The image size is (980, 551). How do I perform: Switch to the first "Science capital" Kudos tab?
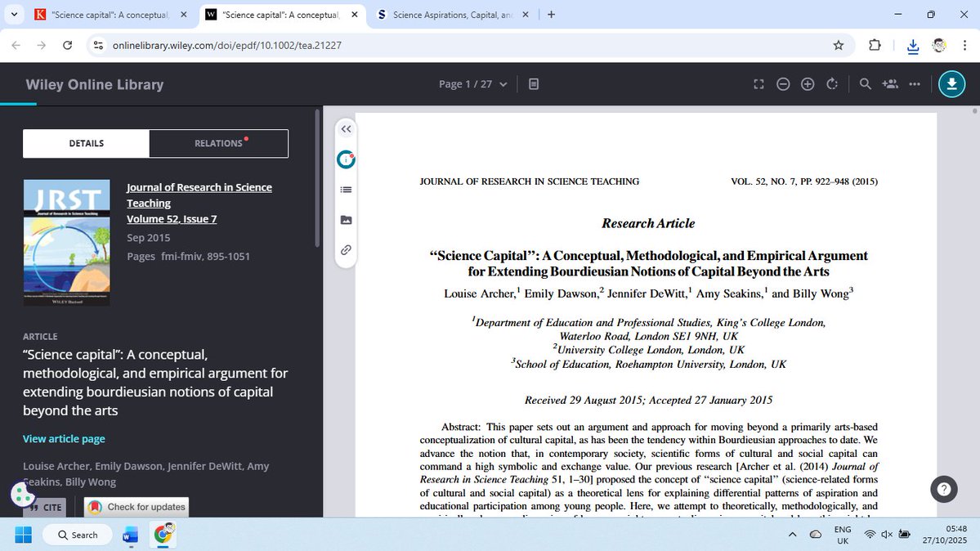pyautogui.click(x=110, y=15)
